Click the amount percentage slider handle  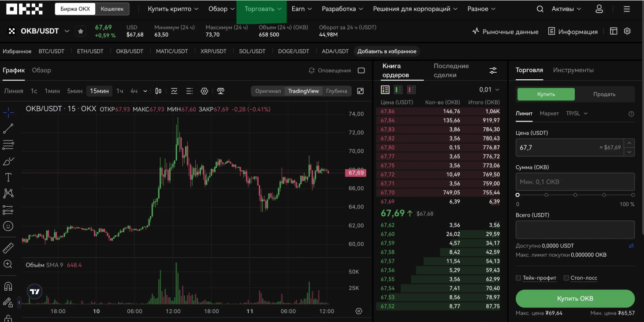coord(517,195)
